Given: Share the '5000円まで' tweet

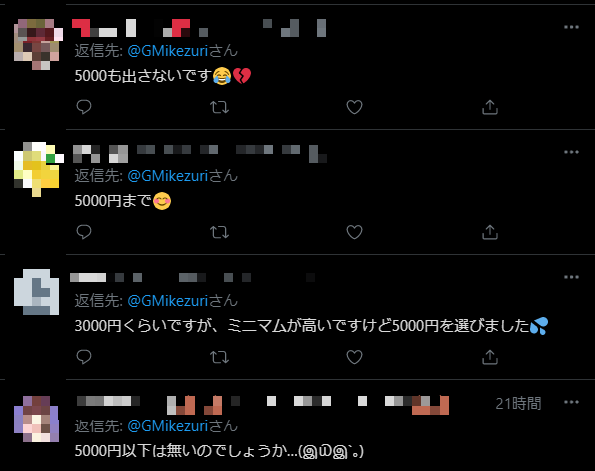Looking at the screenshot, I should click(x=490, y=232).
